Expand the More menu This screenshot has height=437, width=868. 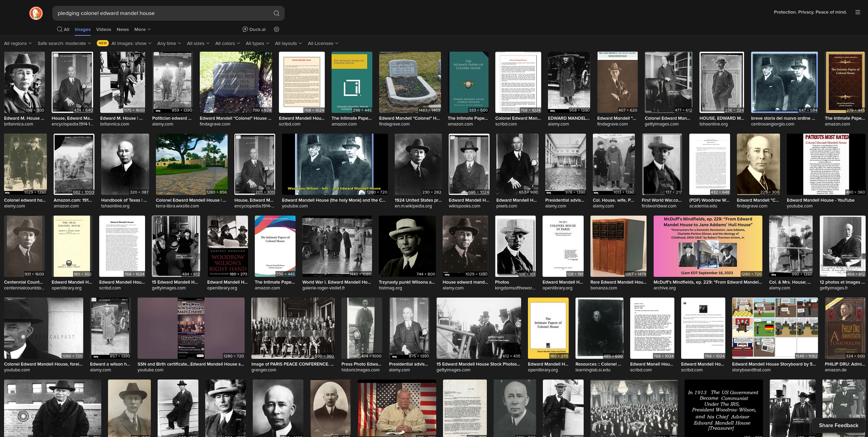142,29
